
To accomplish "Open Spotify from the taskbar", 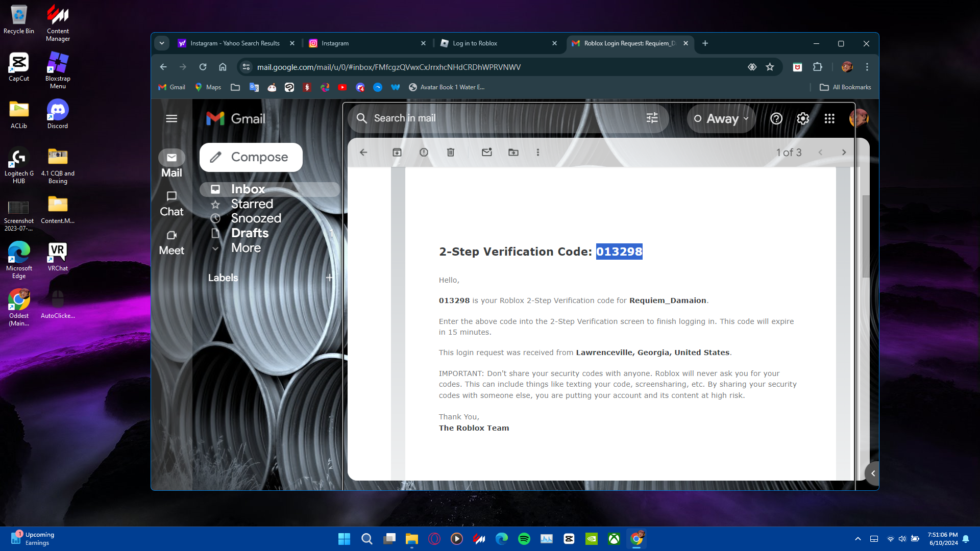I will [x=524, y=539].
